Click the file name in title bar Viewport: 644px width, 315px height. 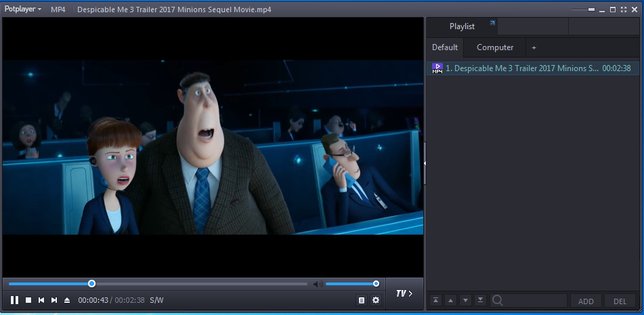click(174, 9)
